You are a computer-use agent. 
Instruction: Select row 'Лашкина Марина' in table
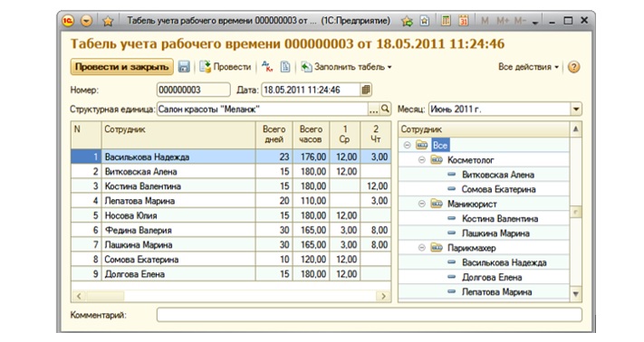click(231, 245)
